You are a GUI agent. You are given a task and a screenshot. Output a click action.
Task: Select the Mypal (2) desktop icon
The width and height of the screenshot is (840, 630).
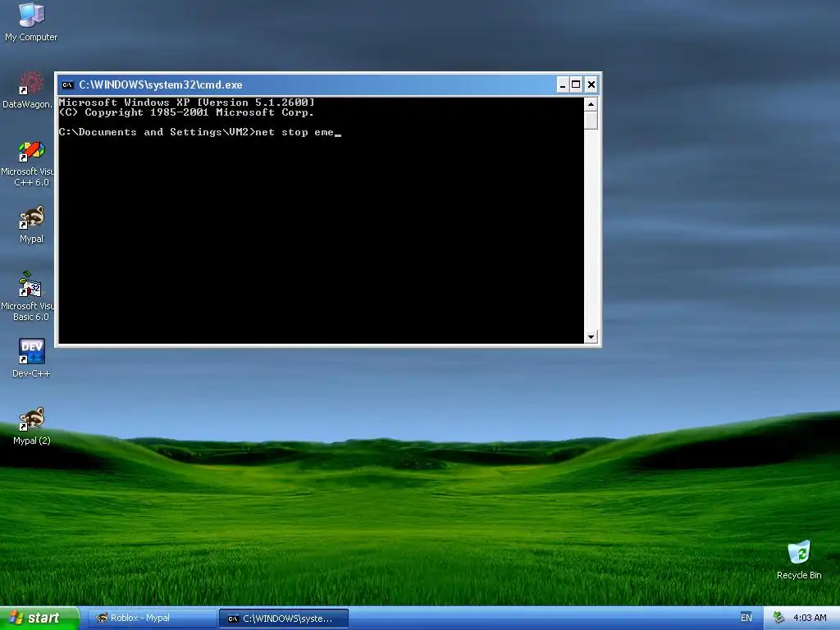click(x=31, y=426)
